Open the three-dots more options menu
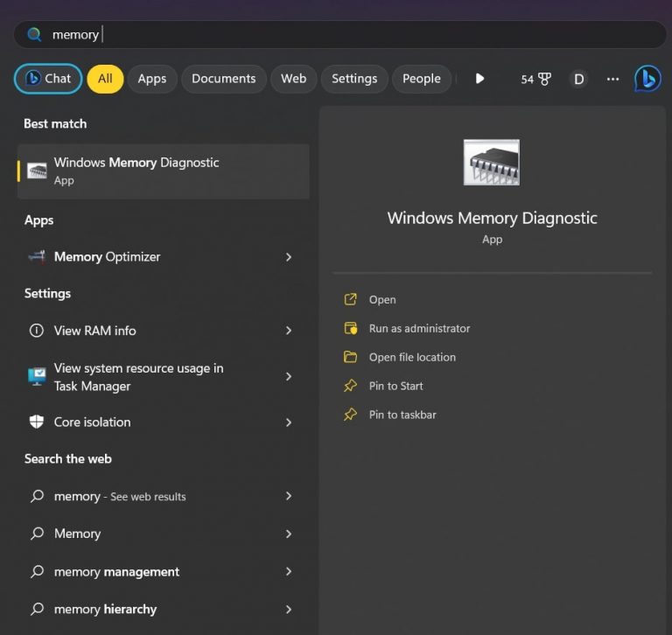 pos(612,79)
